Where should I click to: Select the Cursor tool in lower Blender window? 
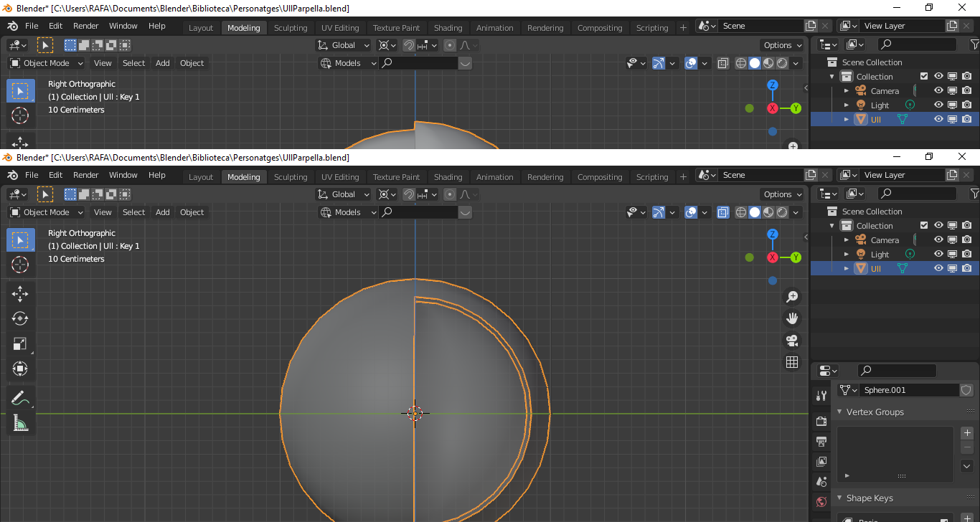[20, 265]
